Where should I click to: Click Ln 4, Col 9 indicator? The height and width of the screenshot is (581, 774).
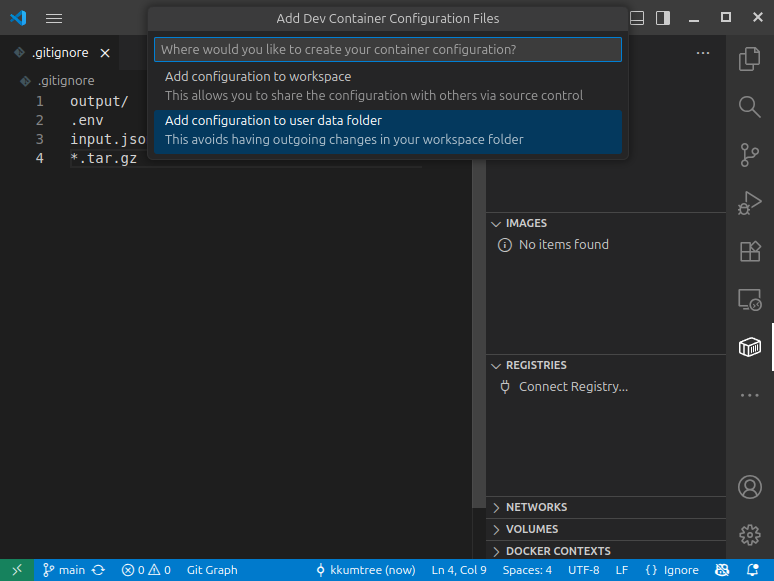(459, 570)
